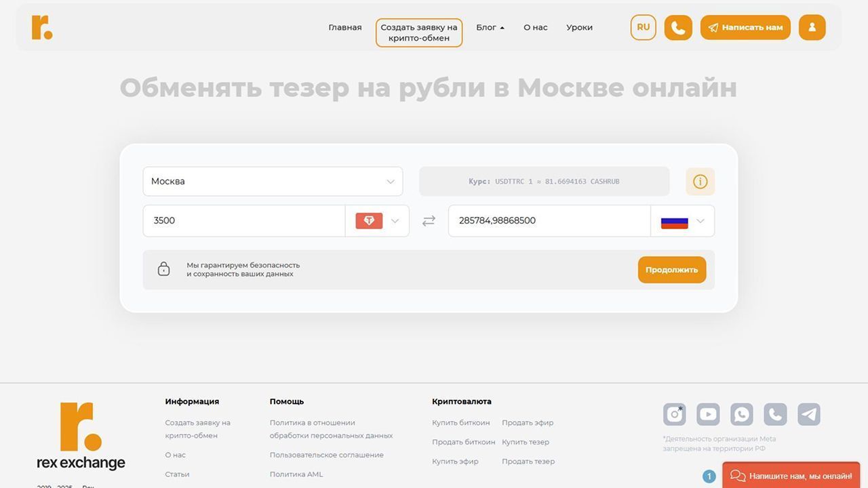Swap currencies with the exchange arrows icon
868x488 pixels.
tap(429, 221)
